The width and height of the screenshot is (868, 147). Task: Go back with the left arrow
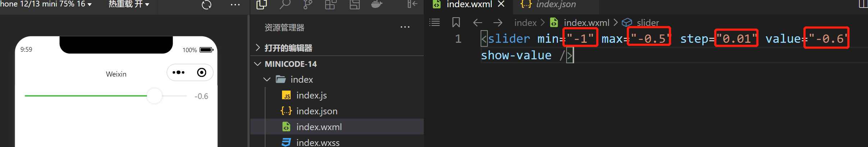coord(477,23)
